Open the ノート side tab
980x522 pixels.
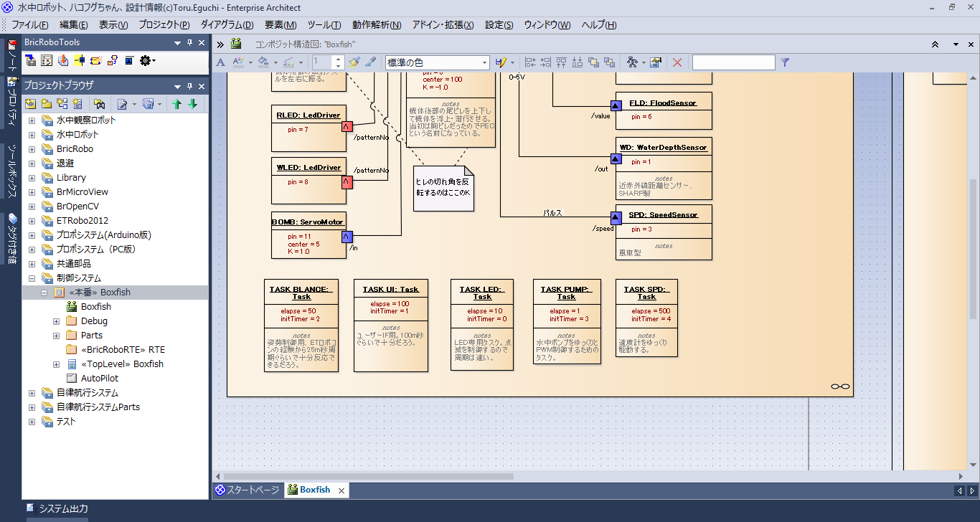pos(11,56)
